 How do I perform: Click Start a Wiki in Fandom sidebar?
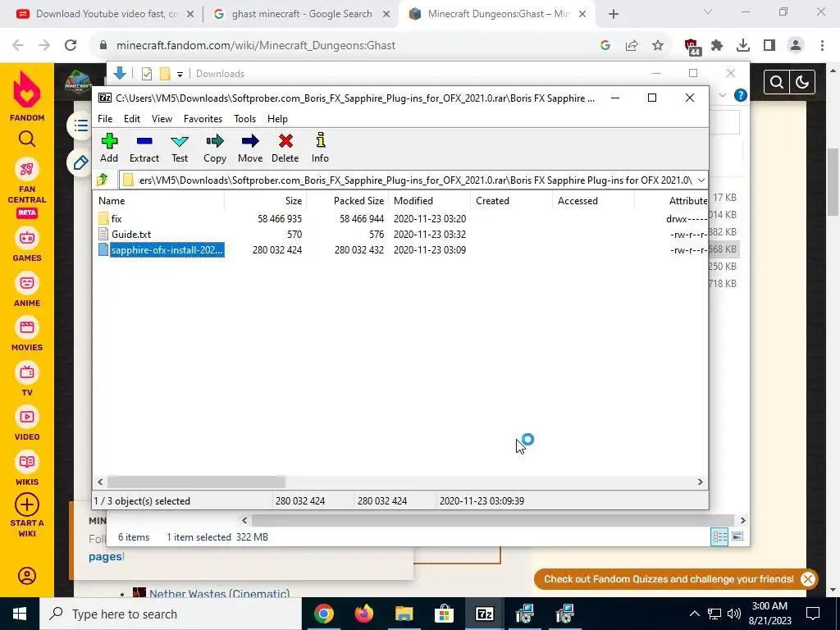(27, 516)
